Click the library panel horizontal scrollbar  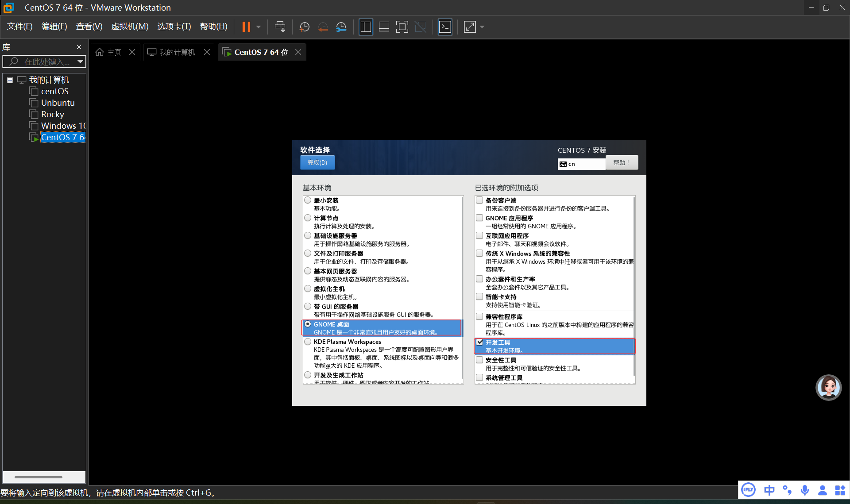pyautogui.click(x=39, y=477)
